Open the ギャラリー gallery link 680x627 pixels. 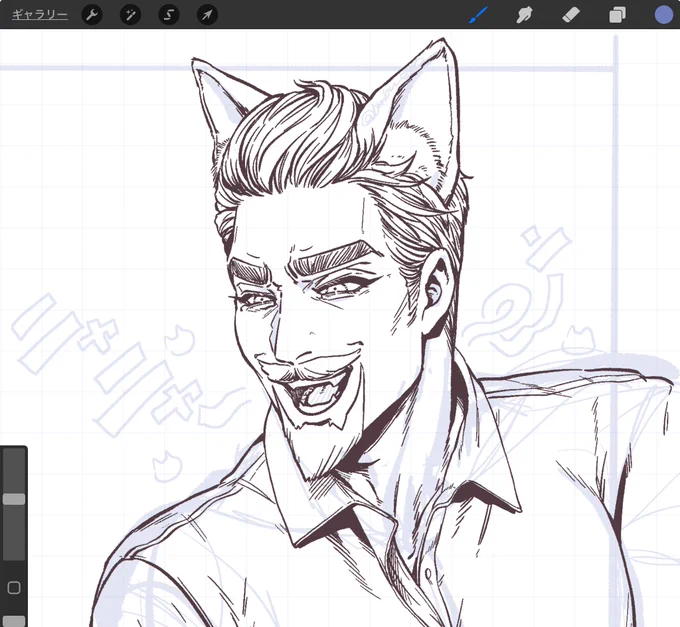tap(39, 15)
